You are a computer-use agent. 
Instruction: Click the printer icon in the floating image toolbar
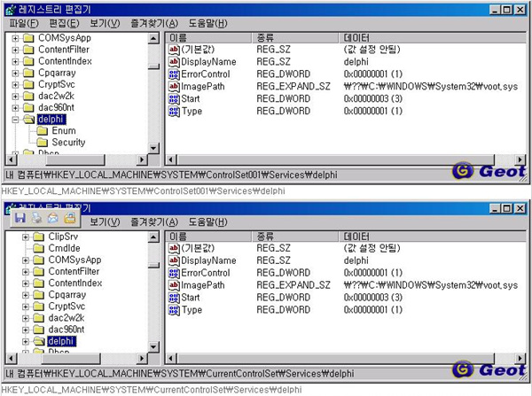(x=35, y=217)
